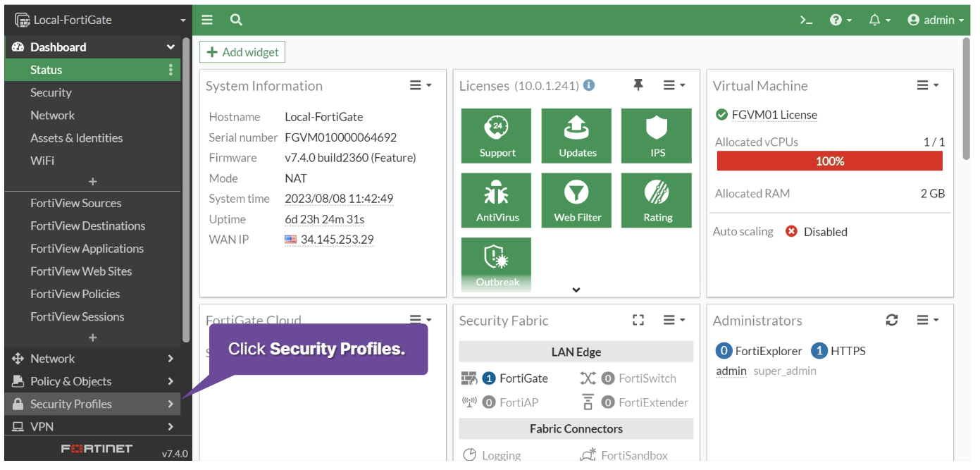Viewport: 980px width, 470px height.
Task: Select the AntiVirus license tile
Action: coord(496,199)
